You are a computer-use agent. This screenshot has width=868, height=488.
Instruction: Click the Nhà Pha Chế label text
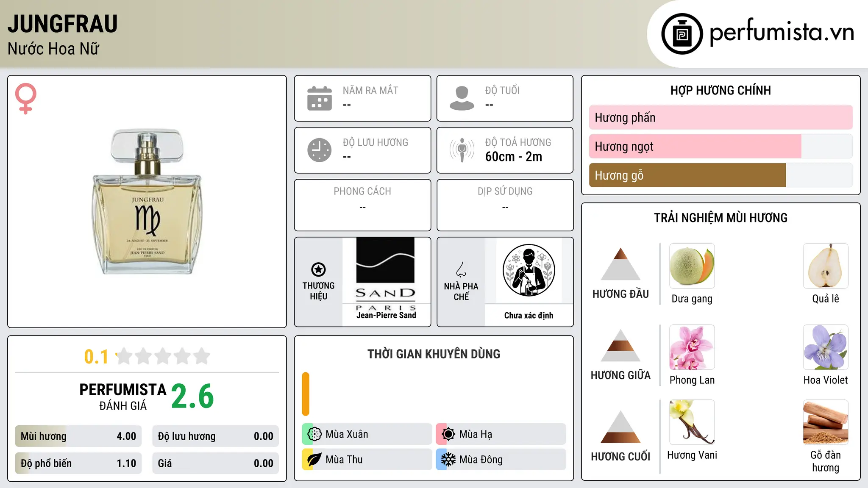click(461, 291)
